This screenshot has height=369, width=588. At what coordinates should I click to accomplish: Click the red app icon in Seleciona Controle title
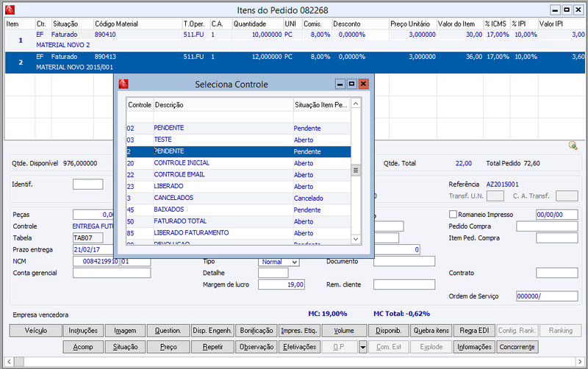[123, 84]
